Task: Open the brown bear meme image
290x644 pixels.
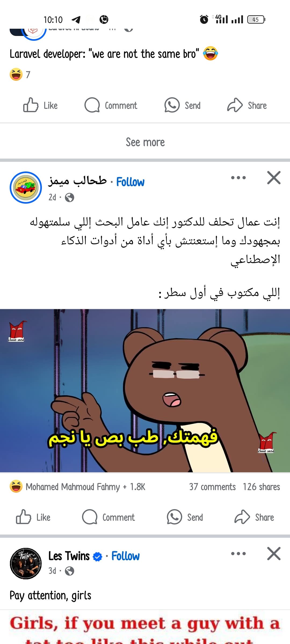Action: pos(145,391)
